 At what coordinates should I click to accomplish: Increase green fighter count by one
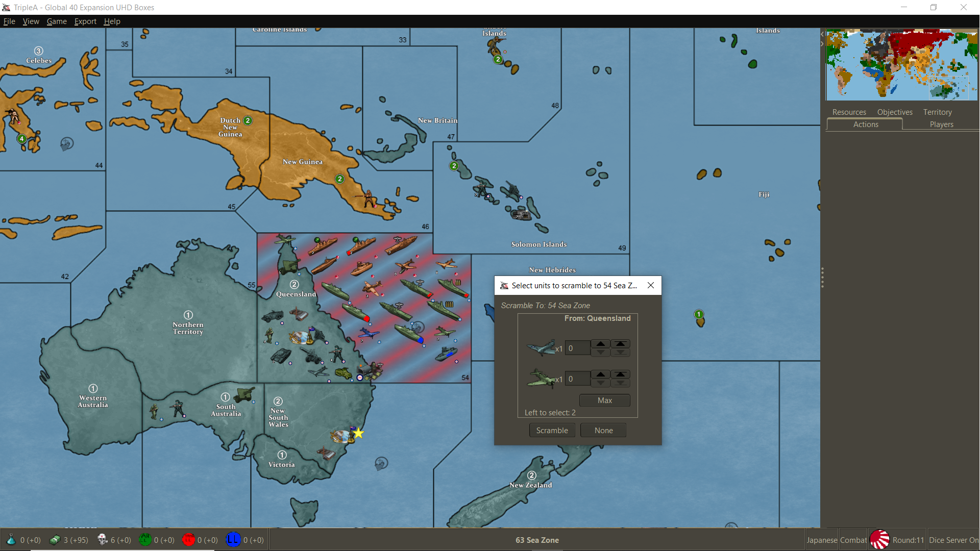pyautogui.click(x=601, y=374)
